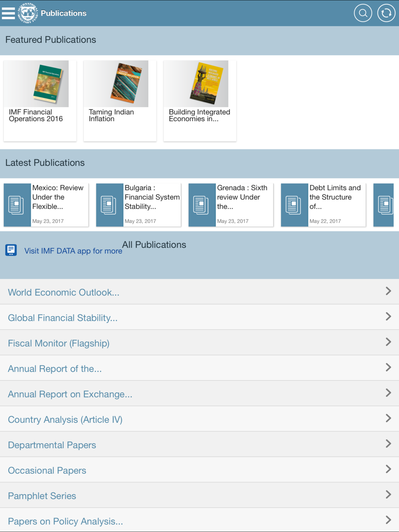Expand Country Analysis (Article IV) chevron
This screenshot has height=532, width=399.
tap(388, 418)
